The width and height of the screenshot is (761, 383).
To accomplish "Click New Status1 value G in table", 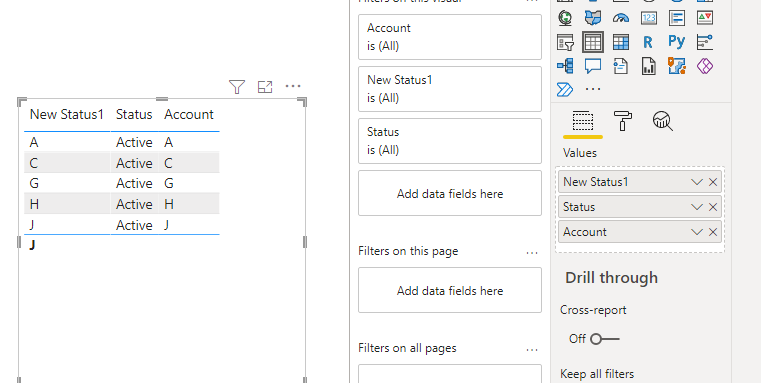I will click(34, 183).
